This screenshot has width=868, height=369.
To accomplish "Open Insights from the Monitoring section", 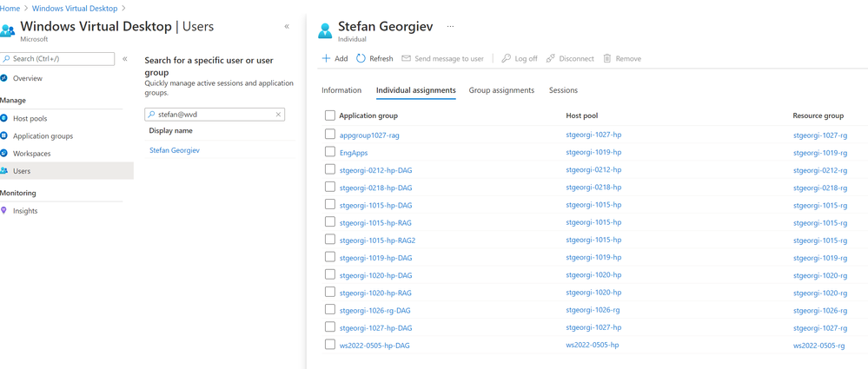I will [25, 211].
